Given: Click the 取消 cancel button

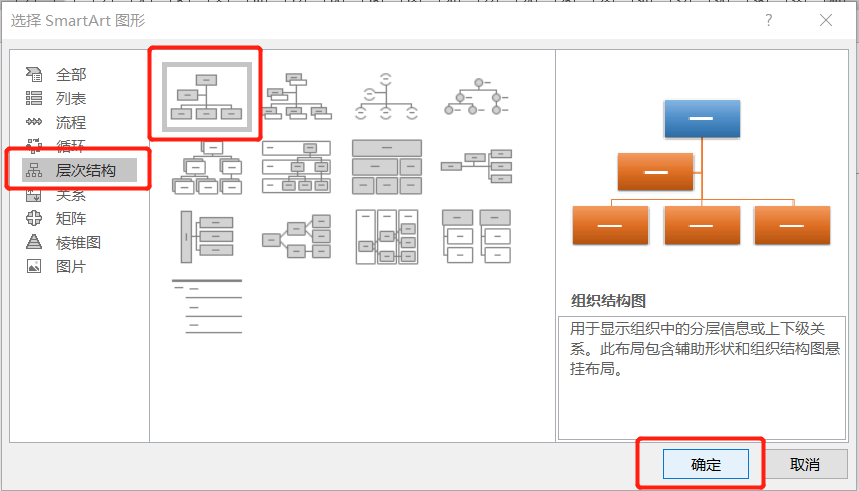Looking at the screenshot, I should tap(805, 465).
